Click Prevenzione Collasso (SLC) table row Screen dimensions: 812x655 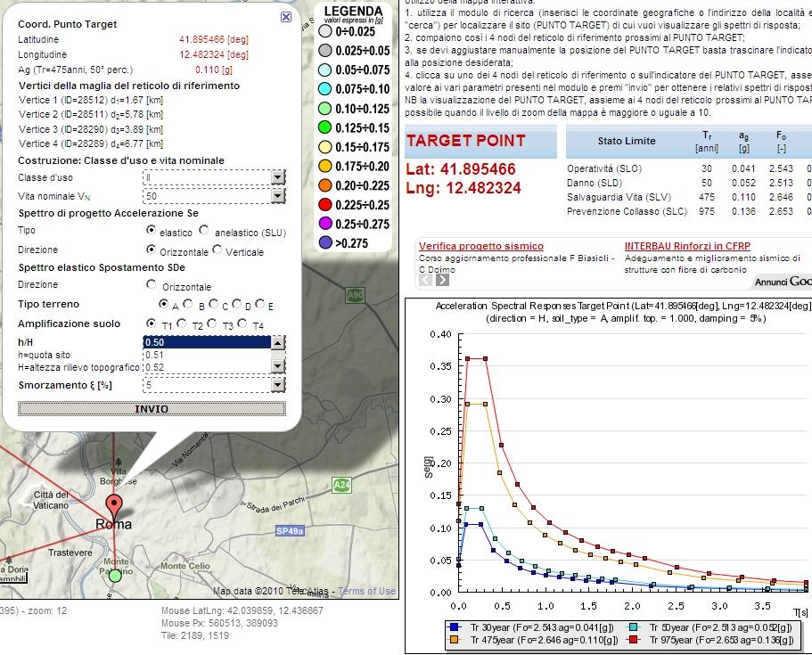tap(689, 211)
